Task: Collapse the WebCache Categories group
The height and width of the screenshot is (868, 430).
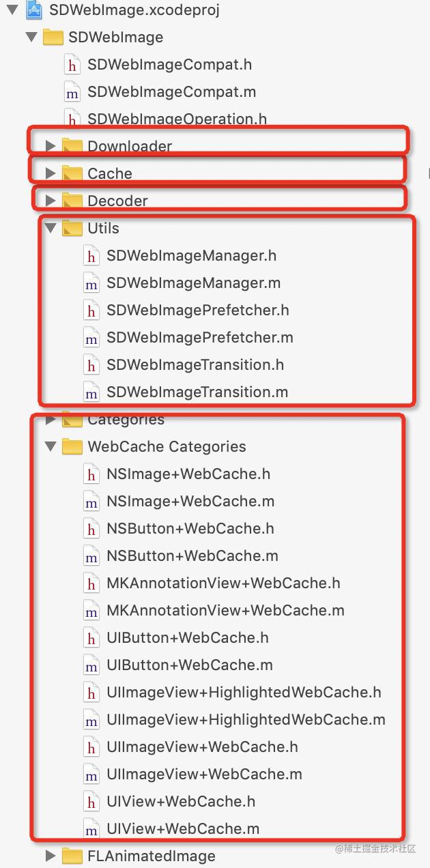Action: coord(50,446)
